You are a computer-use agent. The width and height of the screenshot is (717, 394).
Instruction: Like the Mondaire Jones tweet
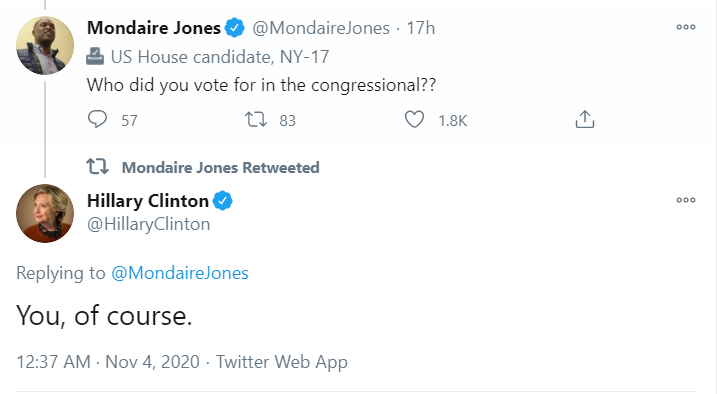click(x=414, y=119)
